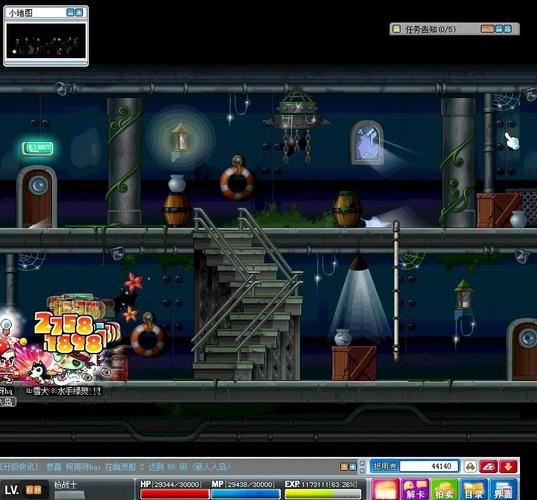
Task: Click the 任务告知 (0/5) title
Action: (x=431, y=29)
